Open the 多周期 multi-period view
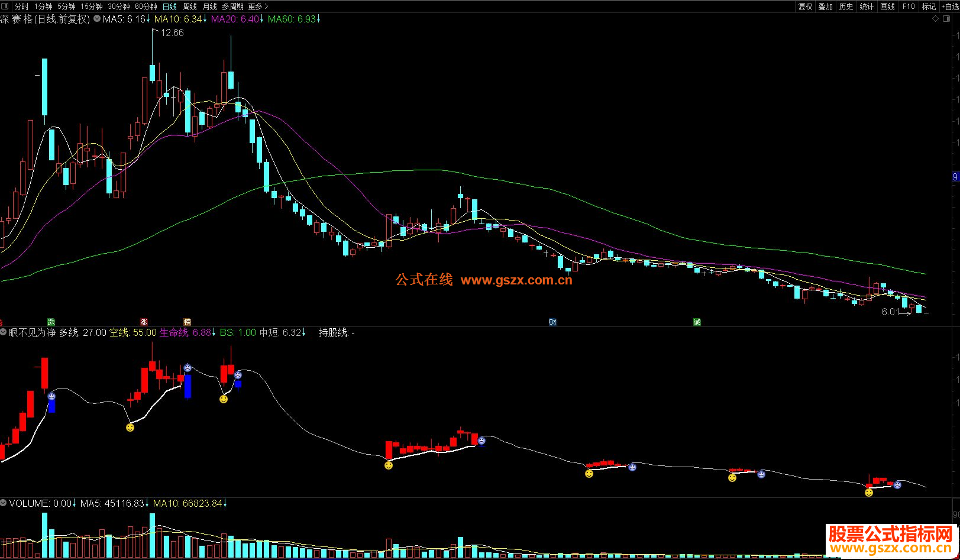 [x=232, y=7]
